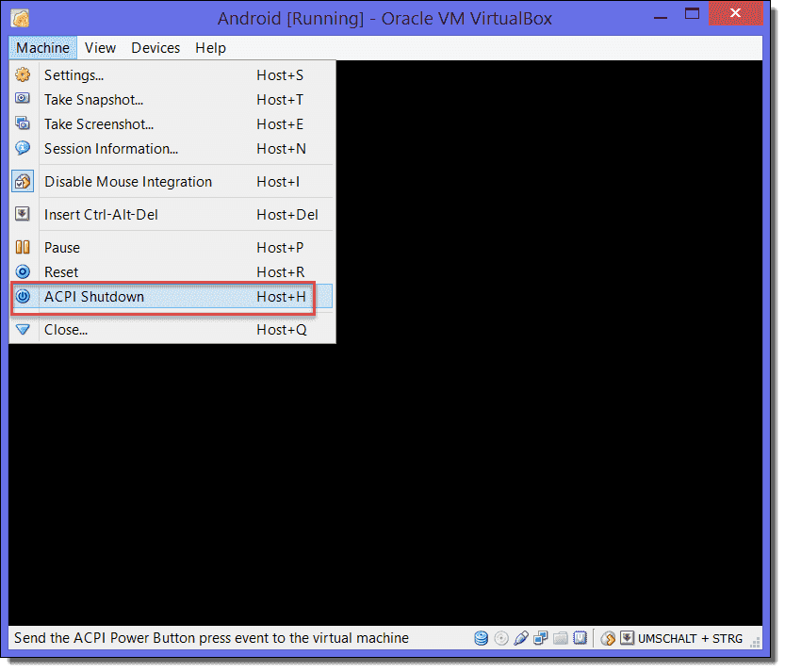Select the Take Screenshot camera entry
The image size is (785, 672).
coord(172,124)
